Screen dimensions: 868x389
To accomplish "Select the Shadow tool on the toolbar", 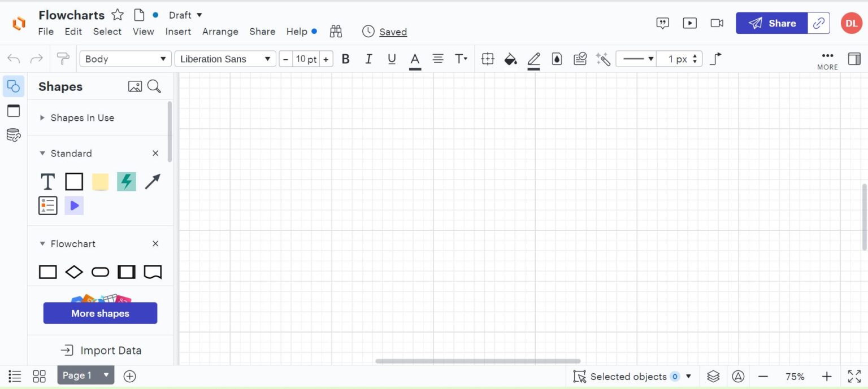I will click(x=556, y=59).
